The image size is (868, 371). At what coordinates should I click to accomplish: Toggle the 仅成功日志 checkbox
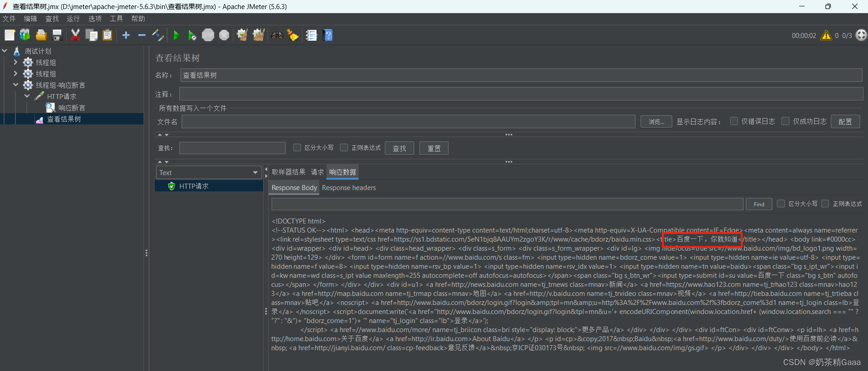coord(786,121)
